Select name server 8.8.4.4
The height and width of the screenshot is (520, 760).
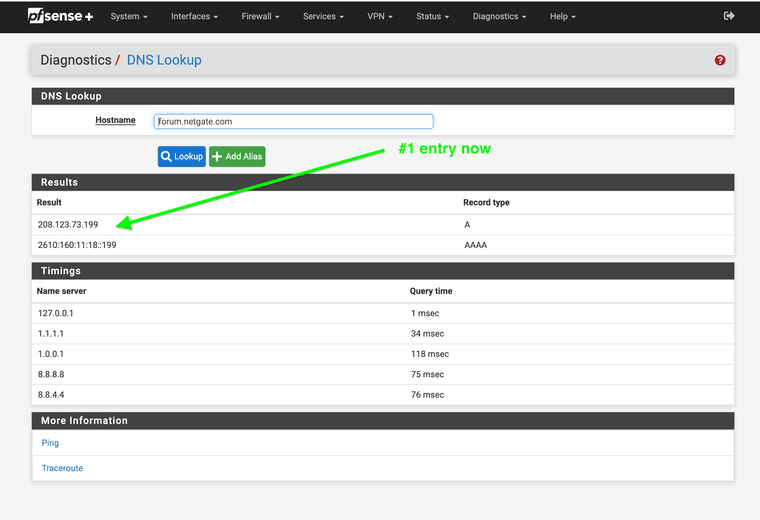point(51,395)
